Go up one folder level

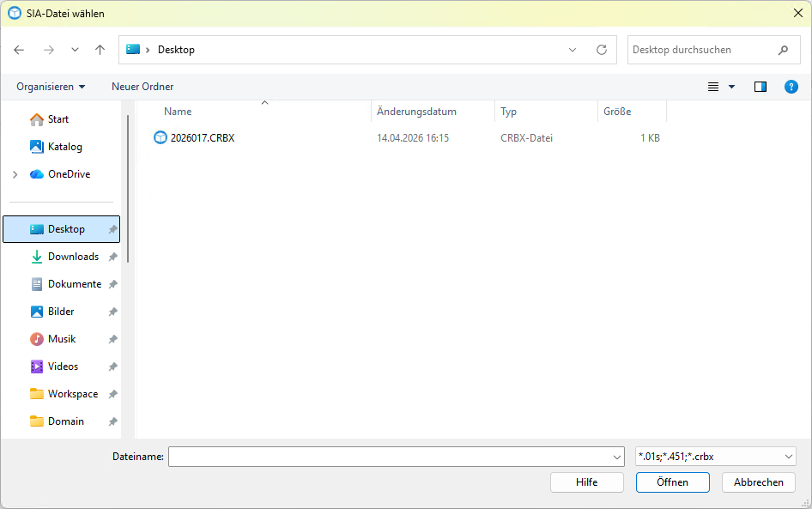[100, 50]
